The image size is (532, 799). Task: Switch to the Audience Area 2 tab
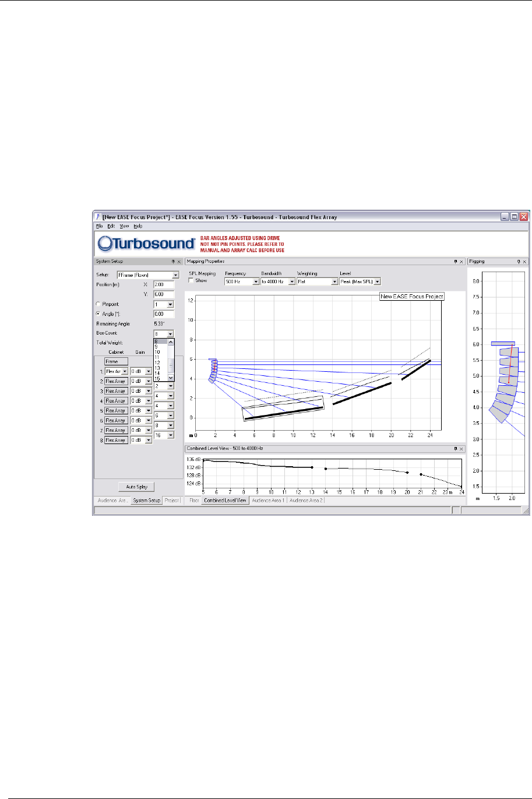(x=306, y=500)
